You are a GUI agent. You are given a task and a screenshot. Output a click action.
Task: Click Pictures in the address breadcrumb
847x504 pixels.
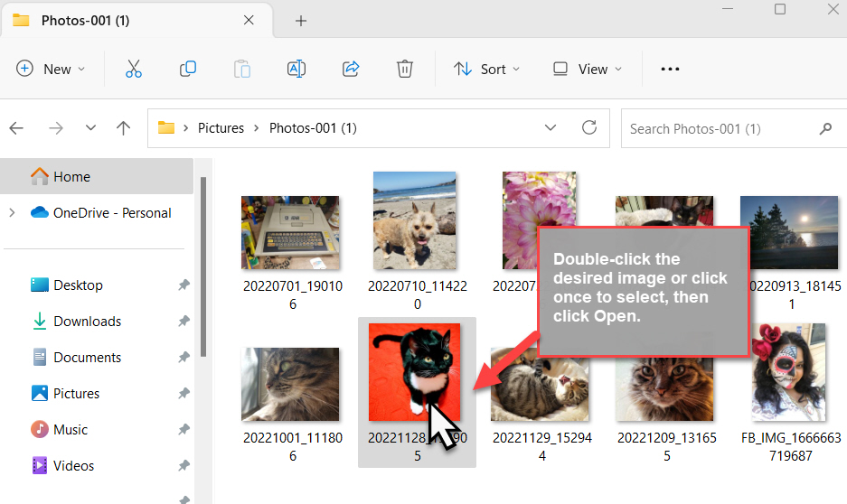click(x=221, y=128)
